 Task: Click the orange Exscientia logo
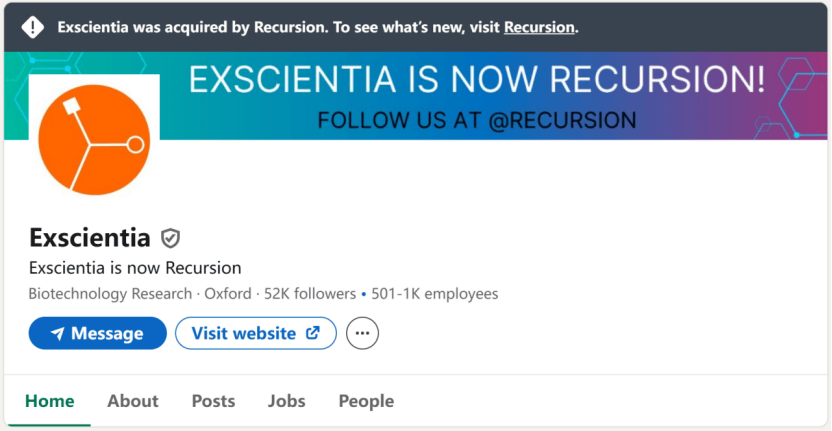pos(94,139)
